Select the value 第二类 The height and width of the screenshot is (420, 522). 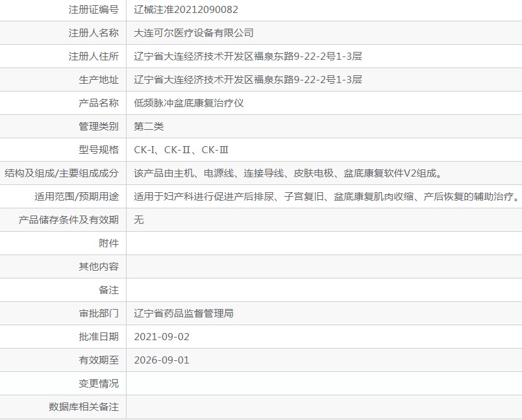(149, 127)
